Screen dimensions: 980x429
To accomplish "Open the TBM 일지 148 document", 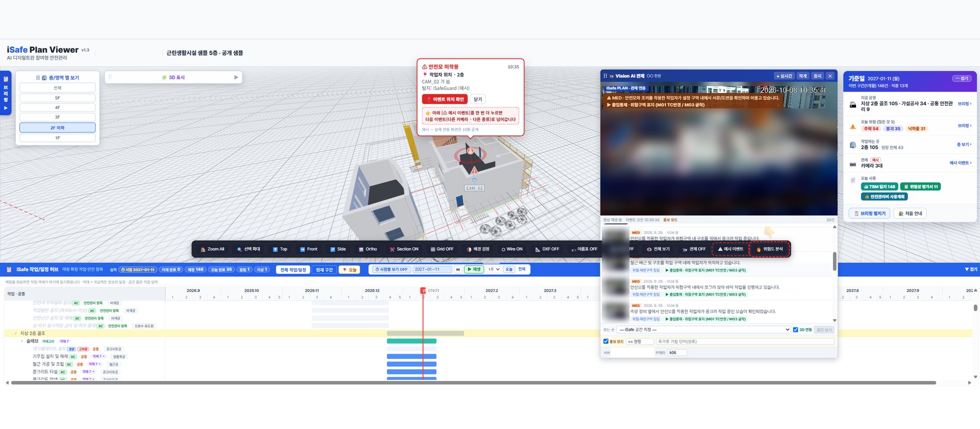I will coord(879,187).
